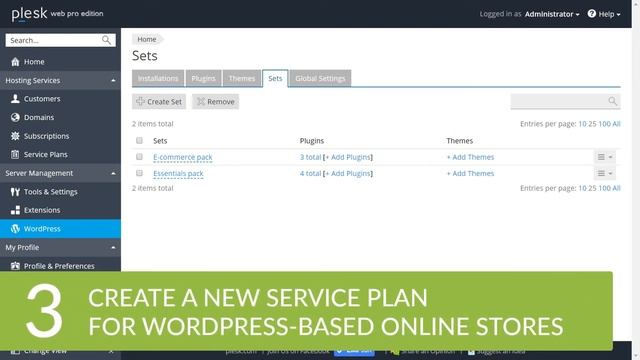Collapse the Server Management section
This screenshot has height=360, width=640.
tap(113, 173)
